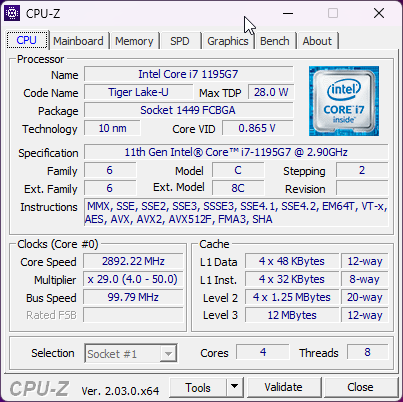
Task: Click the Instructions list field
Action: coord(236,213)
